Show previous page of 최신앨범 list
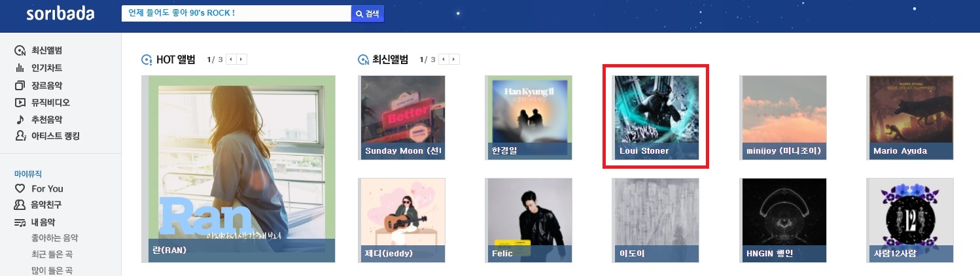Viewport: 980px width, 276px height. tap(444, 60)
